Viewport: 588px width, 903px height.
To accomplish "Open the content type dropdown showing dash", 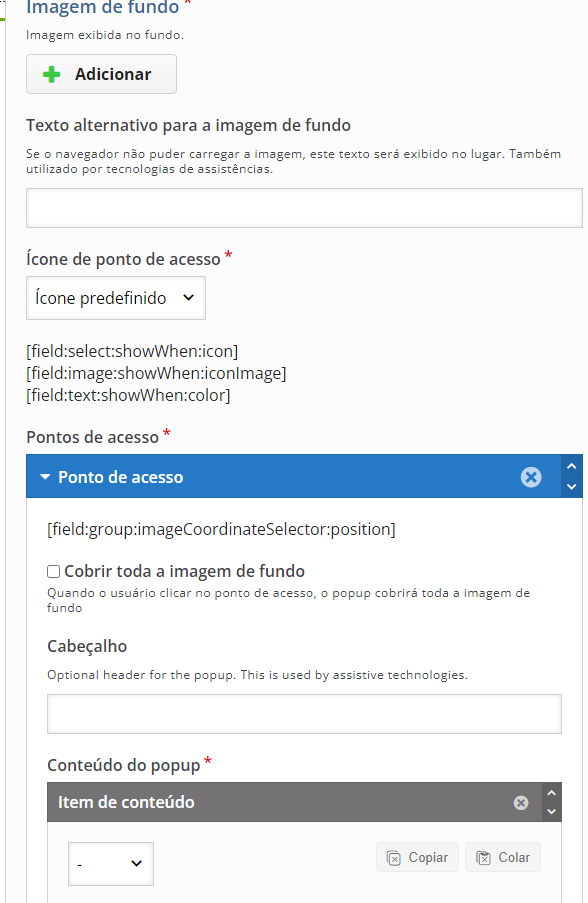I will click(111, 863).
